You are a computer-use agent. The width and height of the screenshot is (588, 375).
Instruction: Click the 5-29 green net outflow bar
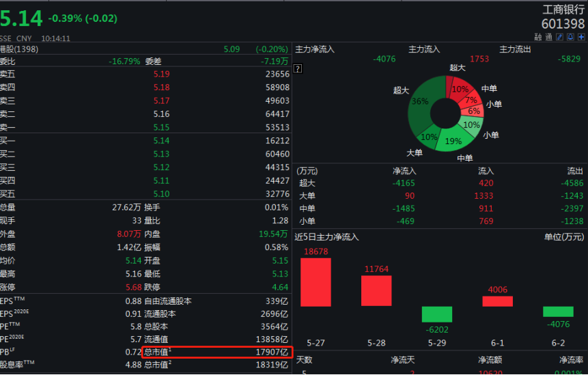(436, 314)
